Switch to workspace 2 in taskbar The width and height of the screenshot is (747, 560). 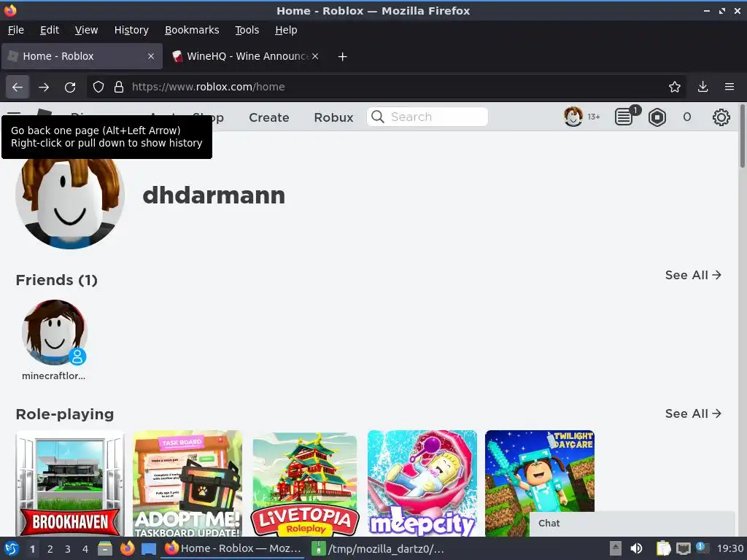[50, 549]
